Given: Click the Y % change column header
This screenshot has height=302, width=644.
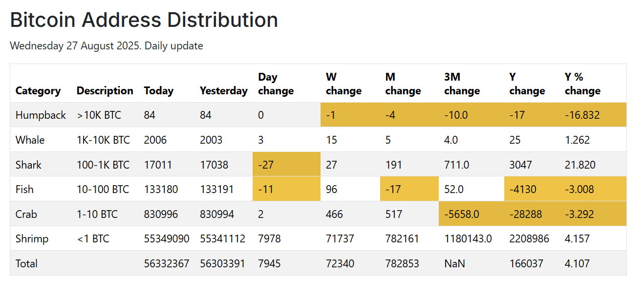Looking at the screenshot, I should coord(582,84).
